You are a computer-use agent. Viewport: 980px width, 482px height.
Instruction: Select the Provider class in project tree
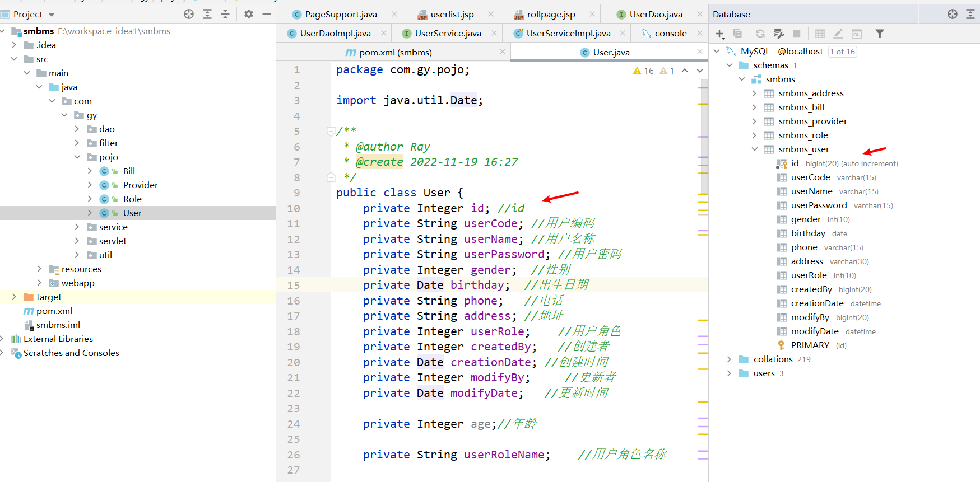(x=140, y=185)
